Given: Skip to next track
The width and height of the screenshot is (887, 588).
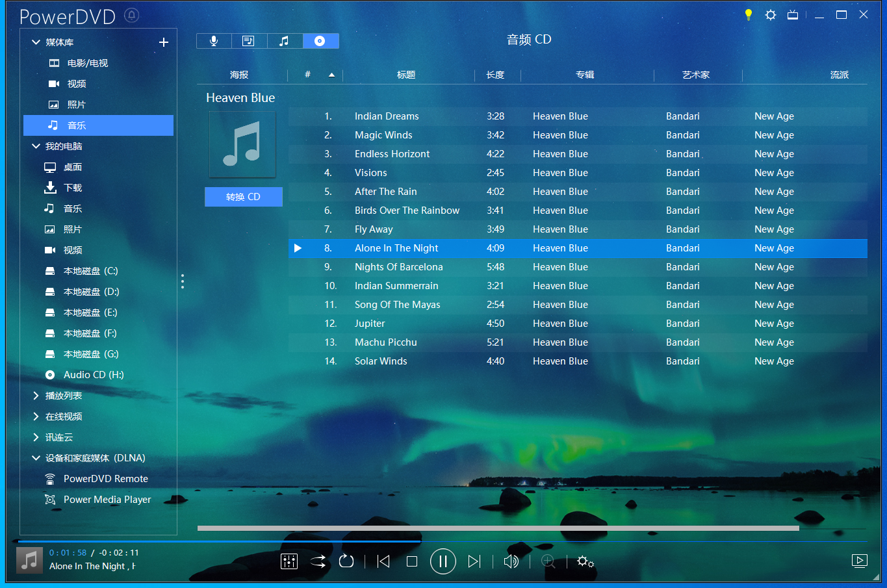Looking at the screenshot, I should (474, 561).
